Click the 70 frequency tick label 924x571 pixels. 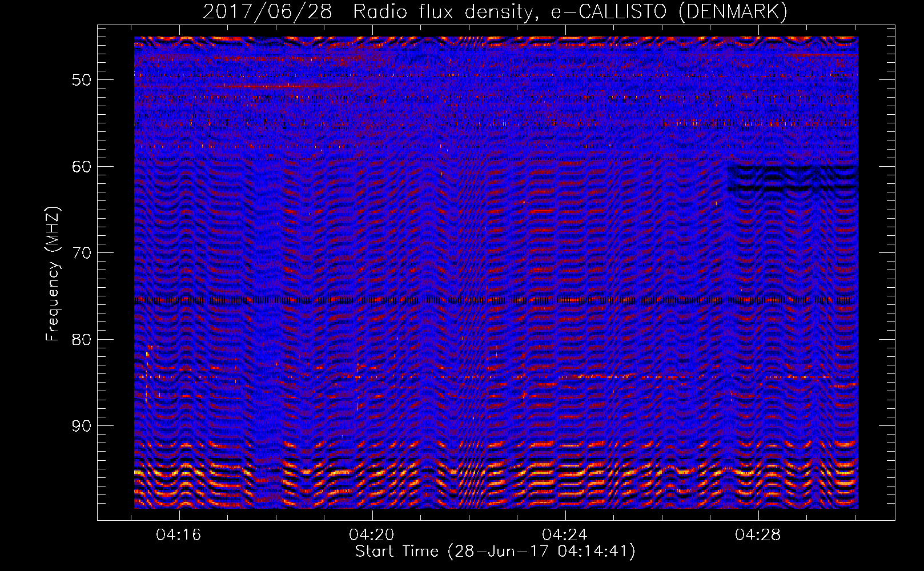click(x=82, y=253)
